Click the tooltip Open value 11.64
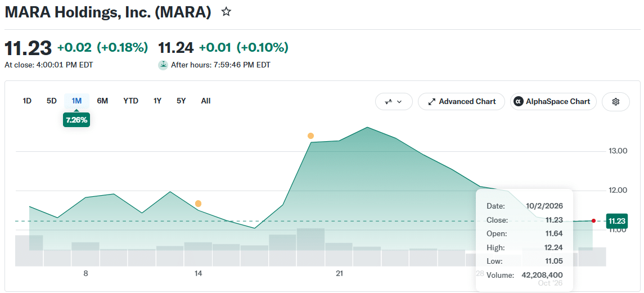The width and height of the screenshot is (644, 293). pyautogui.click(x=554, y=233)
